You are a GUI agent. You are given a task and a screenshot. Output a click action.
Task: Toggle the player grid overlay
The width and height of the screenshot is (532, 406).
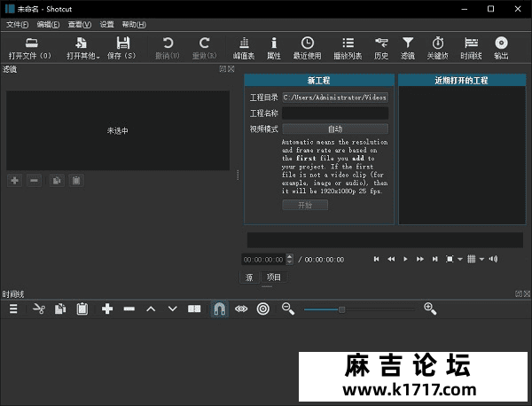(472, 259)
